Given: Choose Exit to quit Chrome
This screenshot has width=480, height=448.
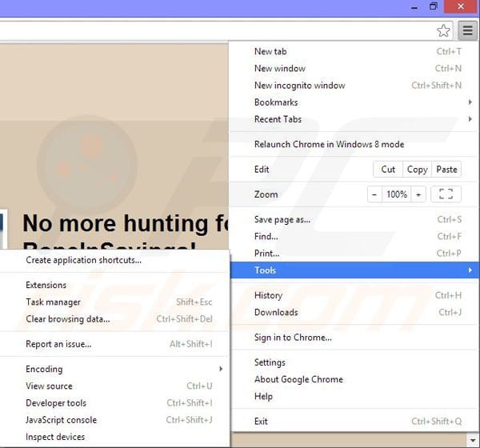Looking at the screenshot, I should (x=354, y=422).
